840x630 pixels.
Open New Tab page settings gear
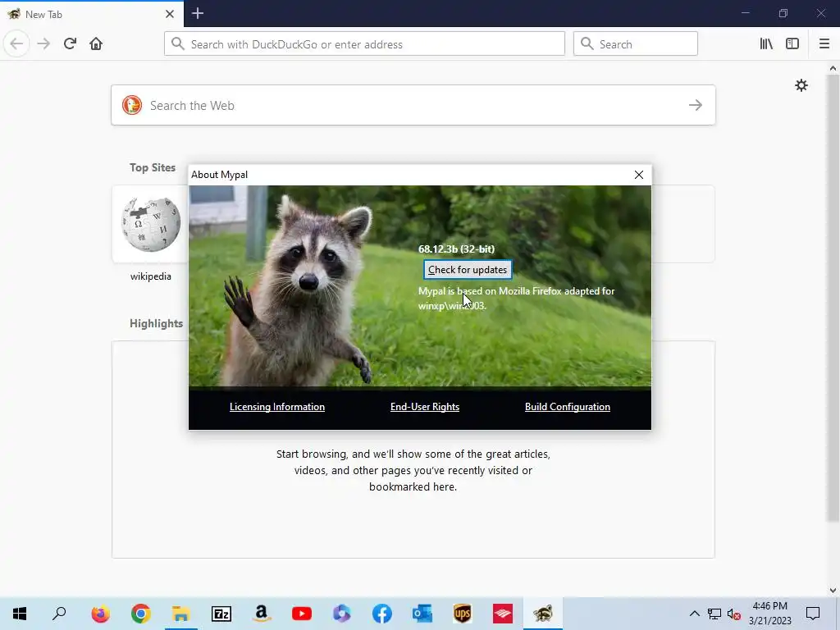tap(801, 85)
